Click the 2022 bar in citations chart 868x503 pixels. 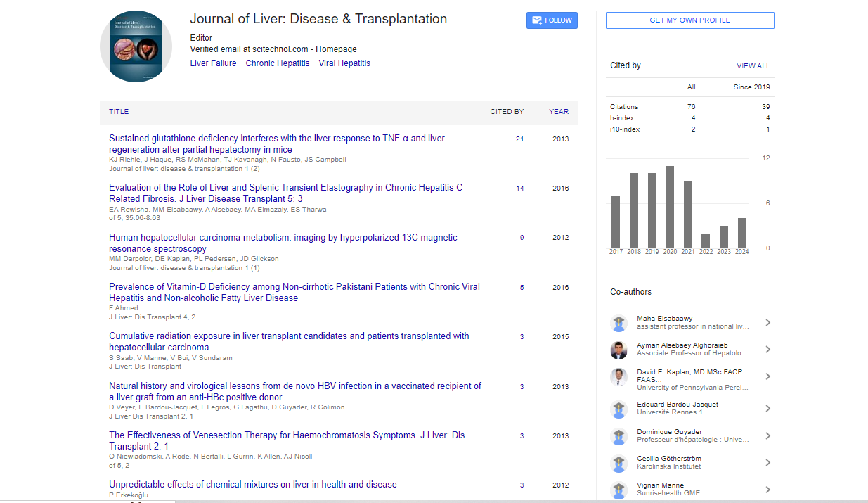tap(706, 241)
